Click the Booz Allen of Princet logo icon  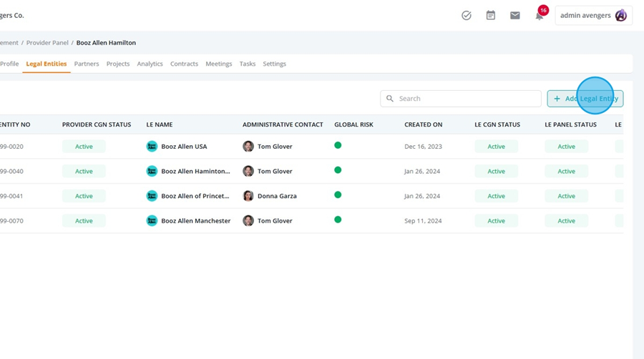pos(152,196)
